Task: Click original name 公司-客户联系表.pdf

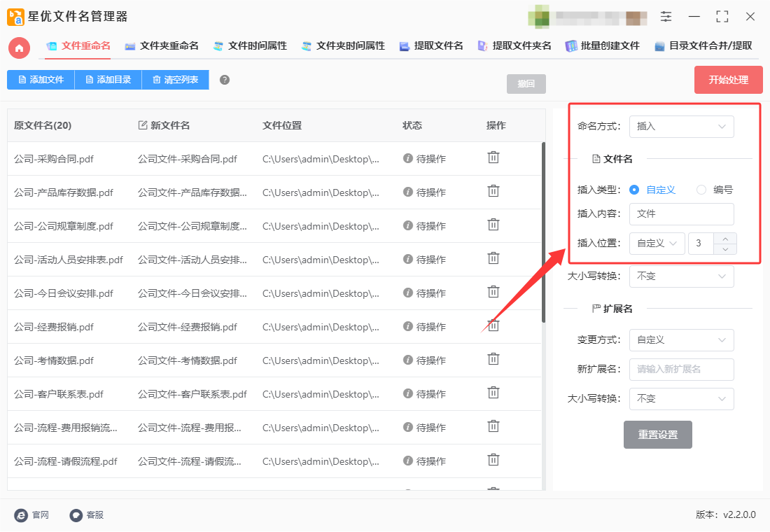Action: coord(58,395)
